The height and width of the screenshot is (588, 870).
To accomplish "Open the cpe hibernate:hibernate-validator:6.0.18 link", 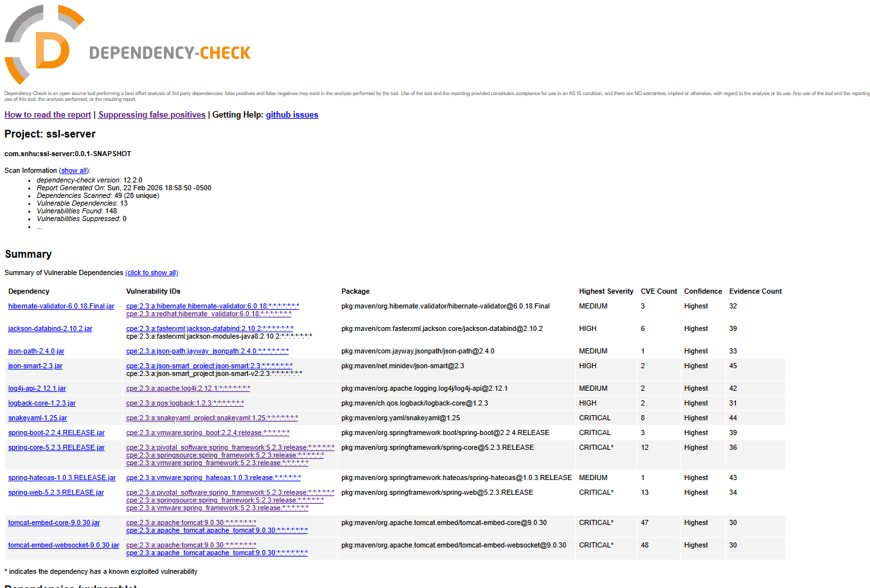I will click(x=213, y=307).
